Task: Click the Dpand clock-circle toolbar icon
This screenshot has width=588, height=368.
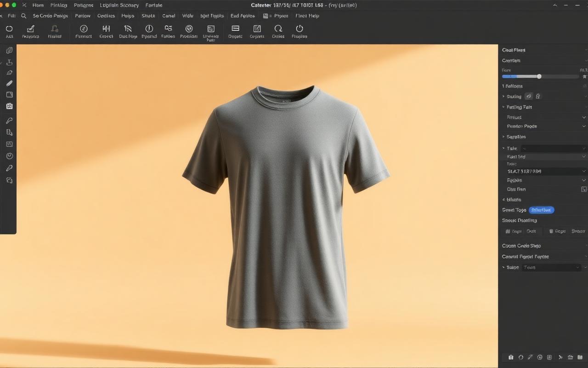Action: pos(149,29)
